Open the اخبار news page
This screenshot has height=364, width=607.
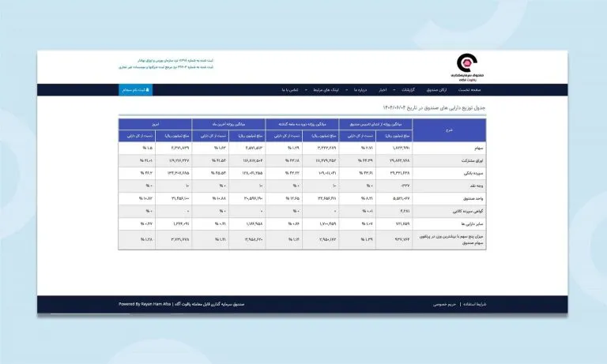383,90
